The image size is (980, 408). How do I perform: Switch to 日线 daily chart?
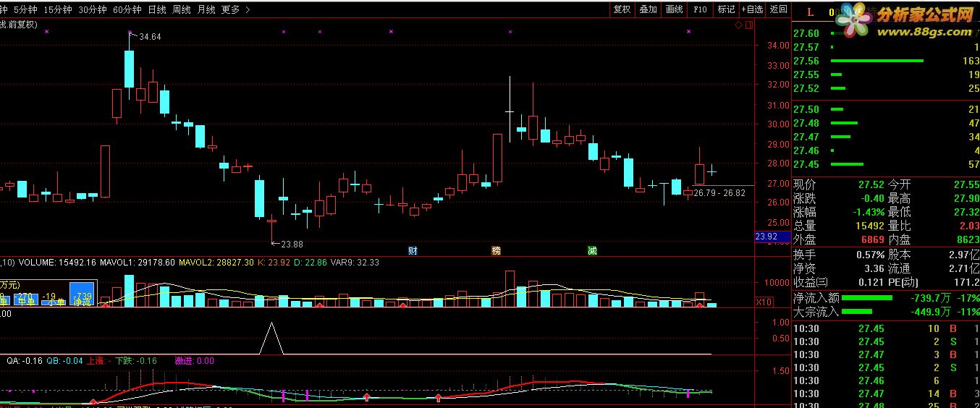(156, 9)
